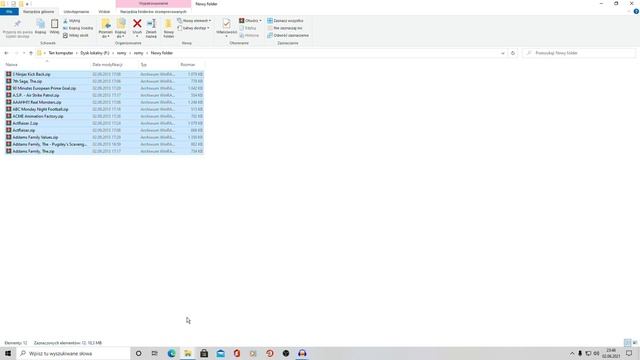
Task: Click the red X Usuń (delete) icon
Action: click(x=137, y=24)
